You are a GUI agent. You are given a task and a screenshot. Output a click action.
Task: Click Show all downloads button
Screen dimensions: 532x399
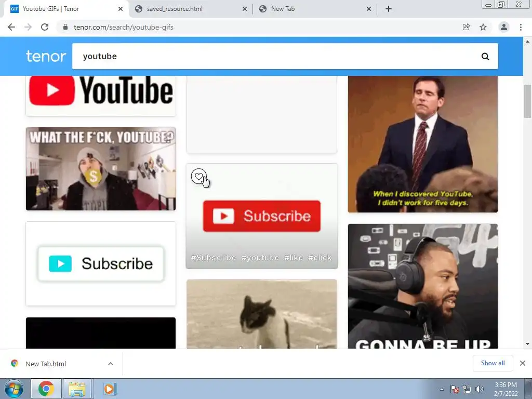[x=493, y=363]
